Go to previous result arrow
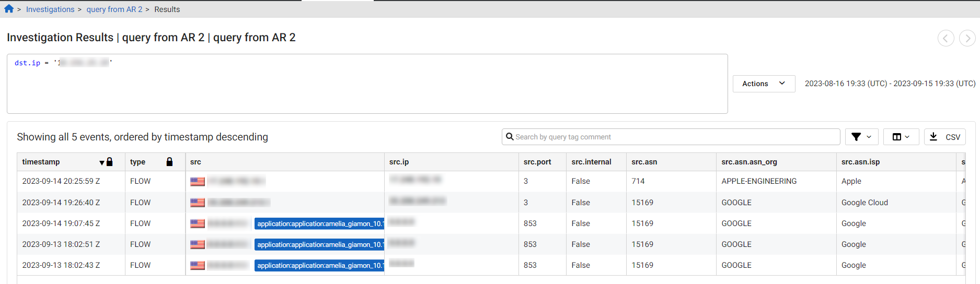This screenshot has height=284, width=980. pos(946,38)
